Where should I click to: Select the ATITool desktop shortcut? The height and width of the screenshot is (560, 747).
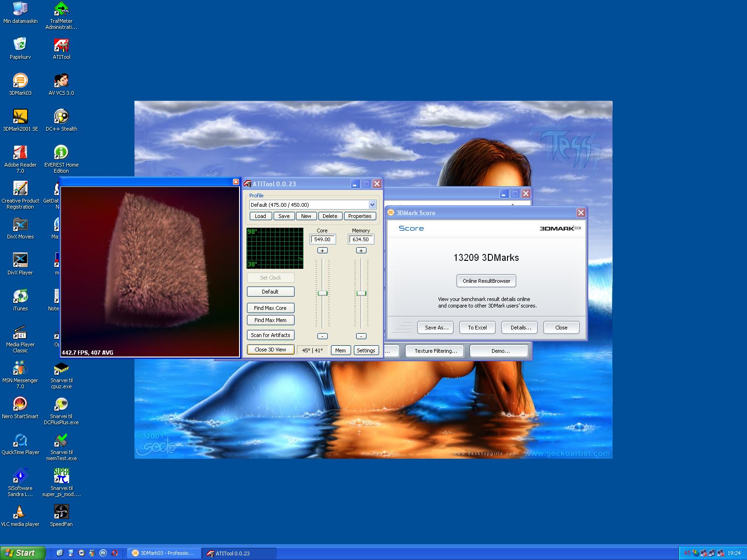click(61, 49)
